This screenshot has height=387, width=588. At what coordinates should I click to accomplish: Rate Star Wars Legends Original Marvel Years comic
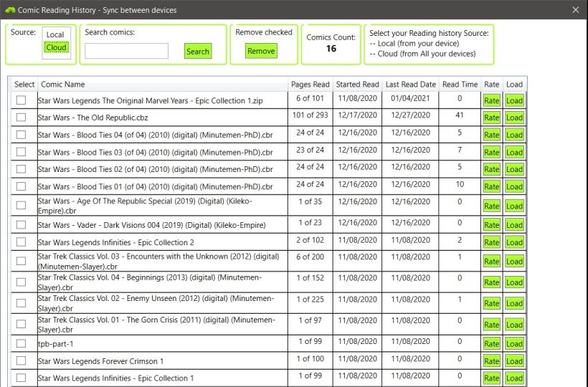(491, 100)
